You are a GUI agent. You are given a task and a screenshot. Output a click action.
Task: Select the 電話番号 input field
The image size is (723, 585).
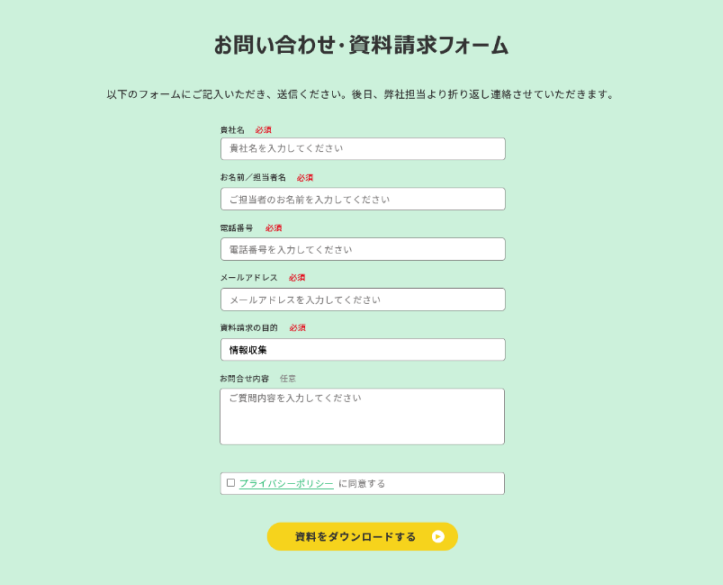(362, 249)
